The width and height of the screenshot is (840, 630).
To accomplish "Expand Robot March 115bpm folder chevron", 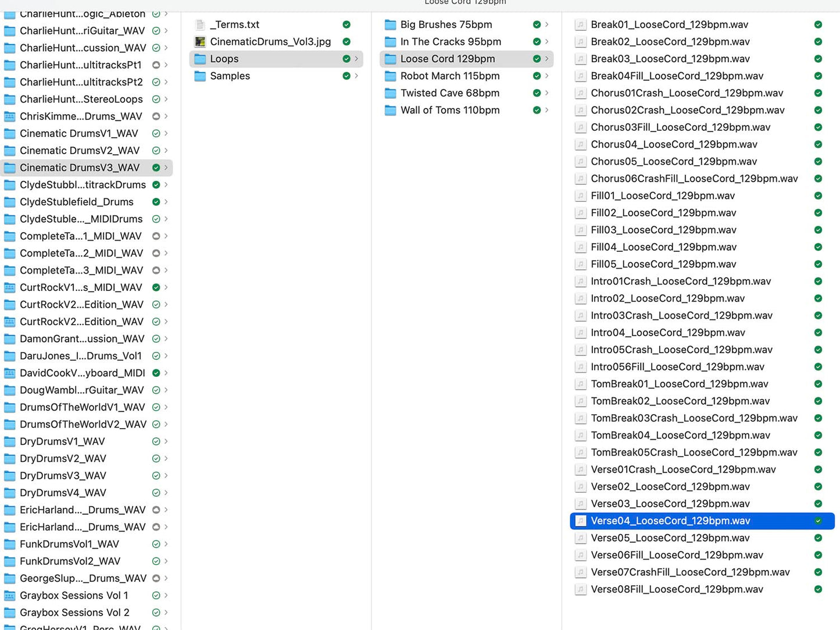I will click(546, 76).
